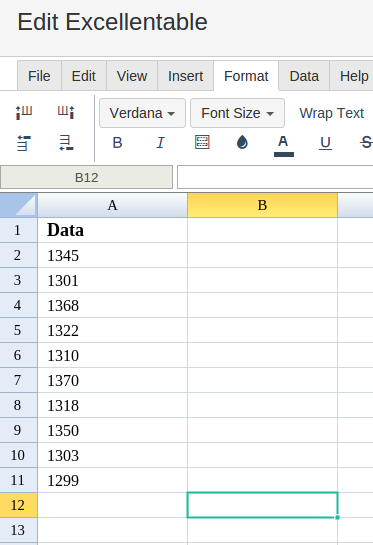Open the Verdana font dropdown
Viewport: 373px width, 545px height.
point(142,113)
